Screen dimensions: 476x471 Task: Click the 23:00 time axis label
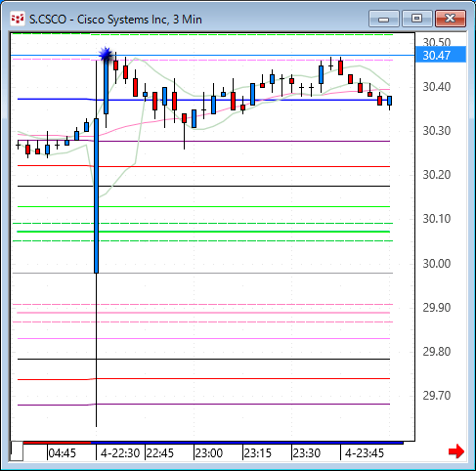209,452
